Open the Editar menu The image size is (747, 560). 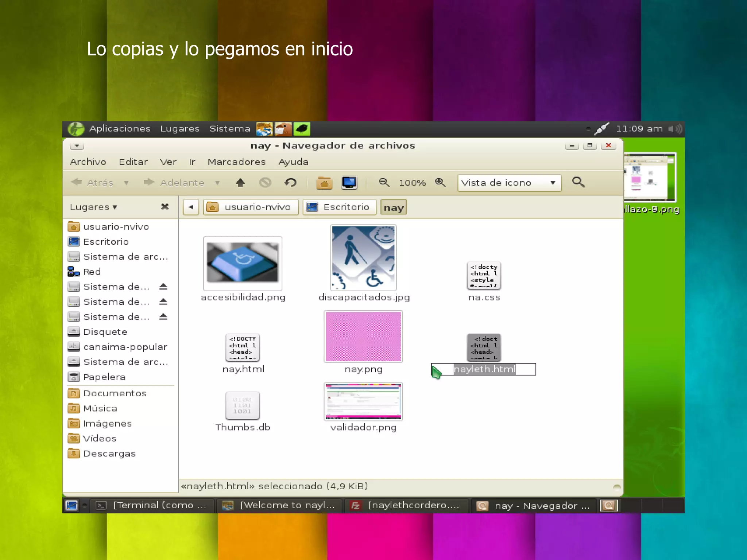coord(133,162)
